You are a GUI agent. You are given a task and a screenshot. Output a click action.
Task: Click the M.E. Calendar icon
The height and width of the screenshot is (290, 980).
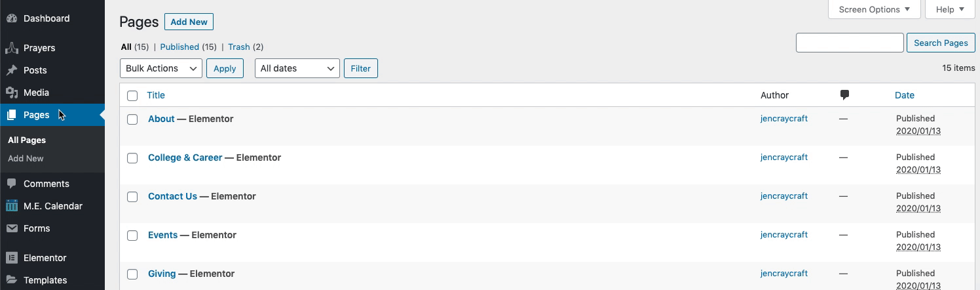11,206
